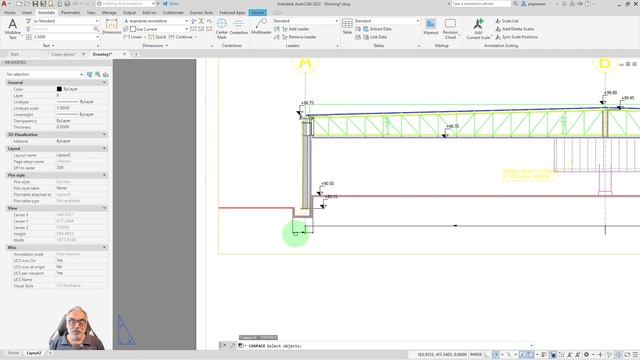The height and width of the screenshot is (360, 640).
Task: Click the Save icon in quick access toolbar
Action: [x=35, y=4]
